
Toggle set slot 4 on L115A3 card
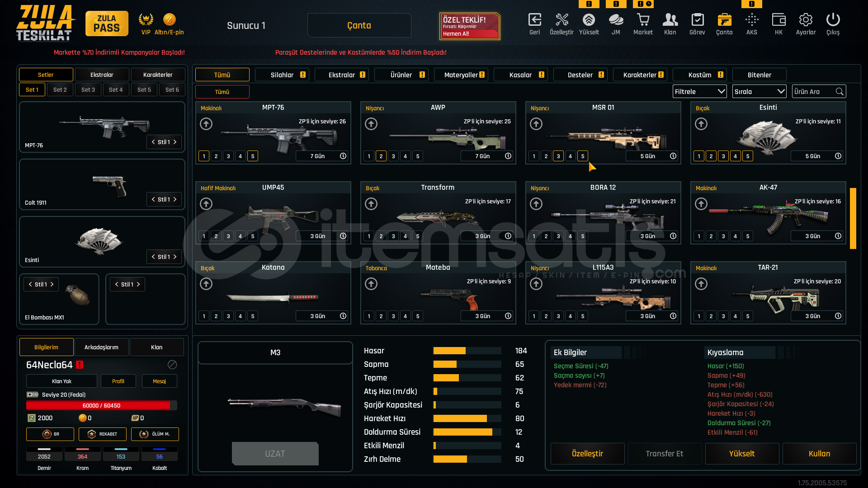coord(571,316)
